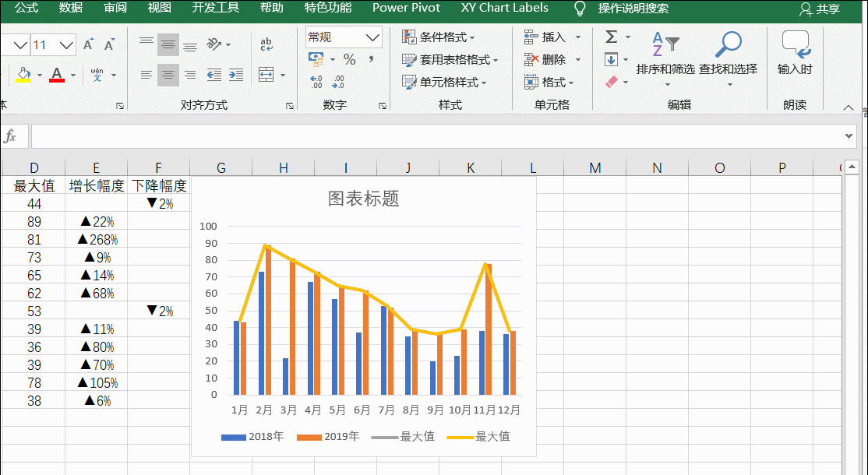This screenshot has width=868, height=475.
Task: Click the 操作说明搜索 lightbulb search
Action: coord(622,9)
